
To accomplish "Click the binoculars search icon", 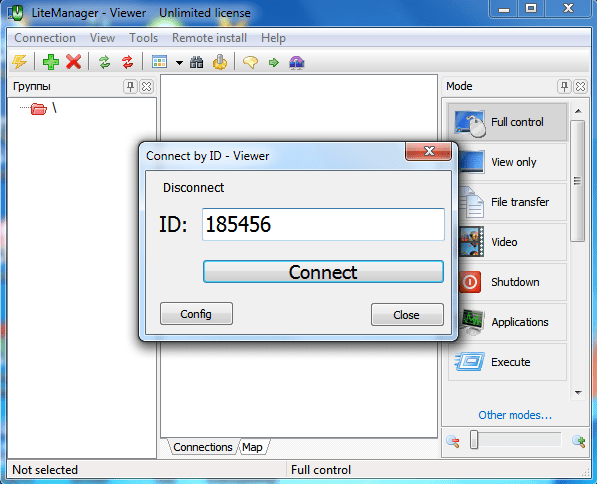I will pos(196,62).
